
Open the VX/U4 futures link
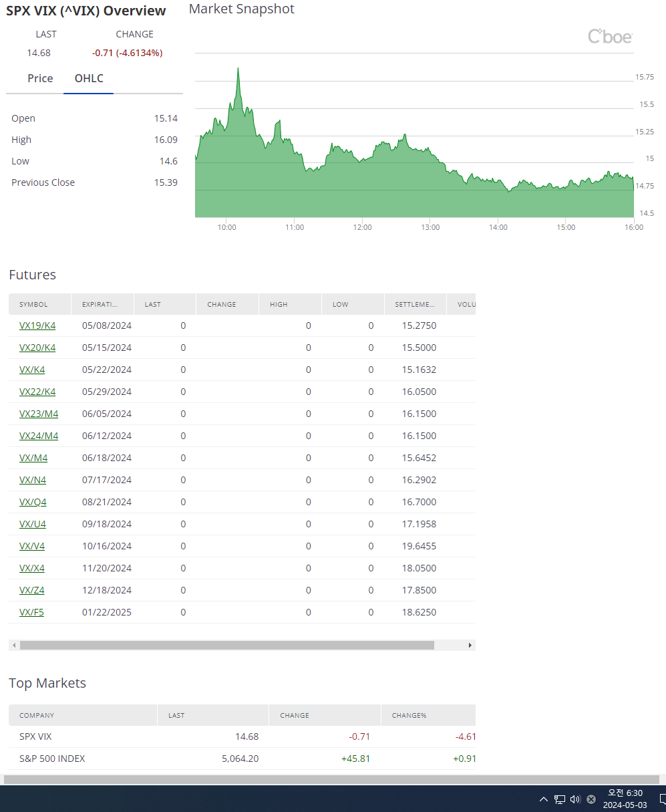(x=33, y=524)
